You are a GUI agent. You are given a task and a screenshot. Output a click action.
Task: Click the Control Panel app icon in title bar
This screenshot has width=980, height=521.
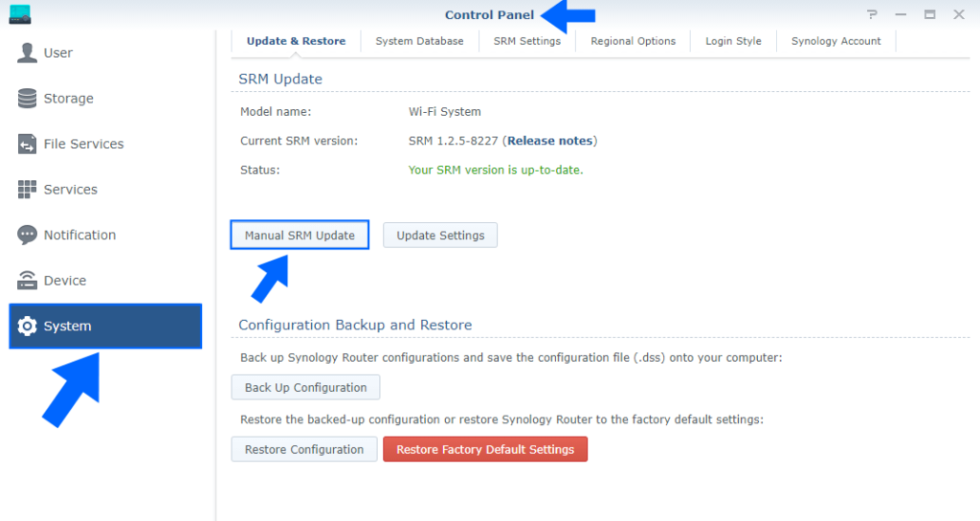click(20, 14)
